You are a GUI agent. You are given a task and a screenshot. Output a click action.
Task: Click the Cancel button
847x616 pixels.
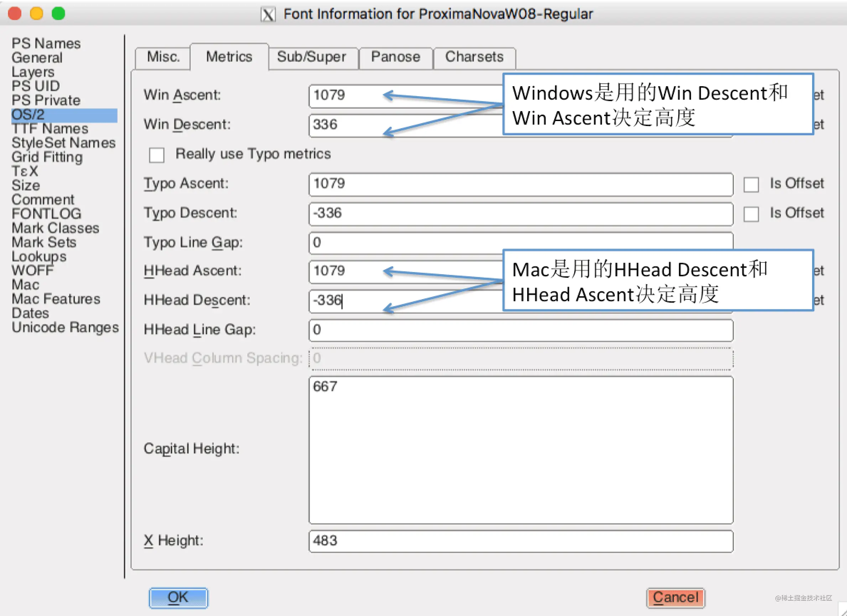[676, 598]
